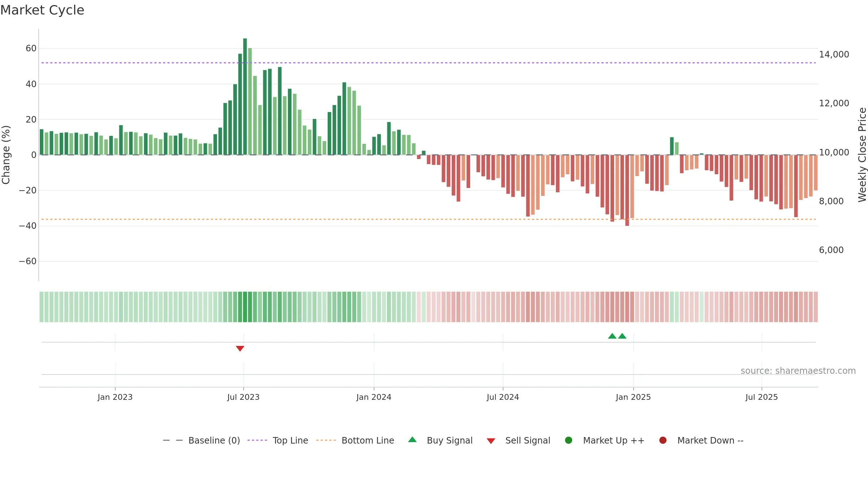Image resolution: width=868 pixels, height=488 pixels.
Task: Click the 60 percent axis tick label
Action: tap(31, 48)
